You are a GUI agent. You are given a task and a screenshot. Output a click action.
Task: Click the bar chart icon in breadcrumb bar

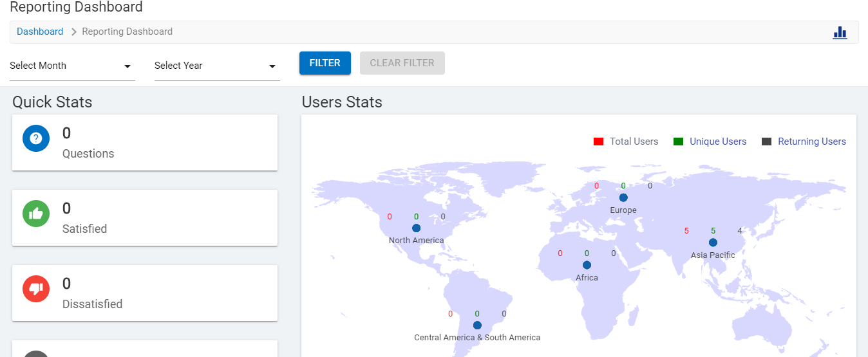pyautogui.click(x=840, y=32)
